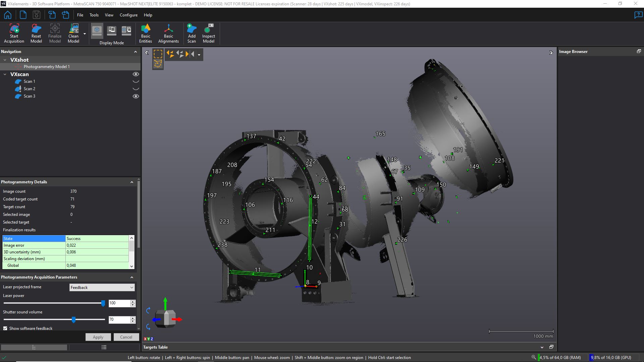Hide Scan 3 using its eye icon

point(136,96)
